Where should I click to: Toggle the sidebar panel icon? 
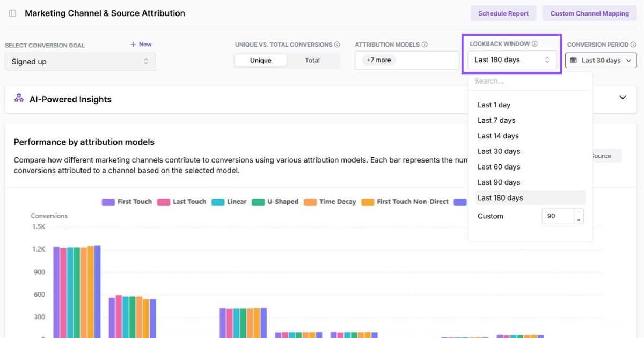pyautogui.click(x=12, y=13)
